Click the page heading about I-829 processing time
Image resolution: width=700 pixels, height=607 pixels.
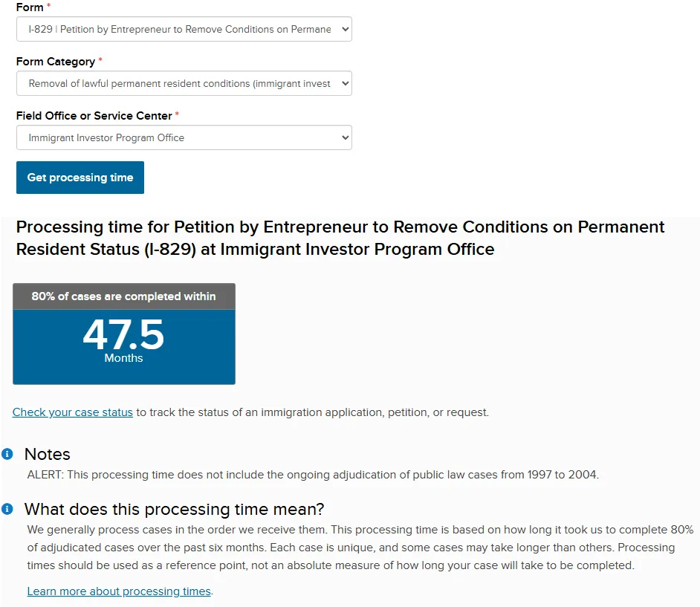(340, 238)
